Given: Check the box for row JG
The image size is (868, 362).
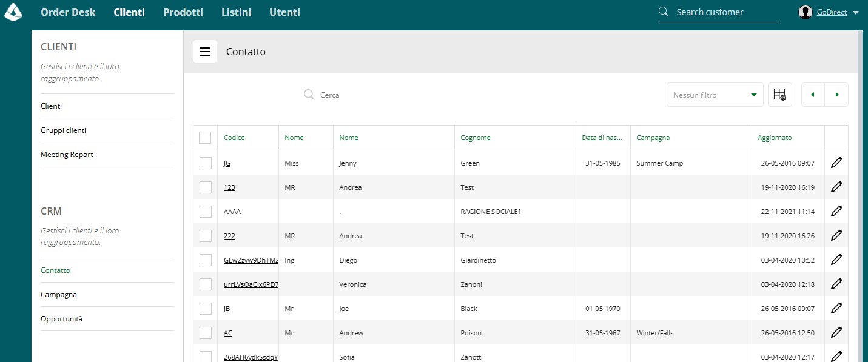Looking at the screenshot, I should pos(205,163).
